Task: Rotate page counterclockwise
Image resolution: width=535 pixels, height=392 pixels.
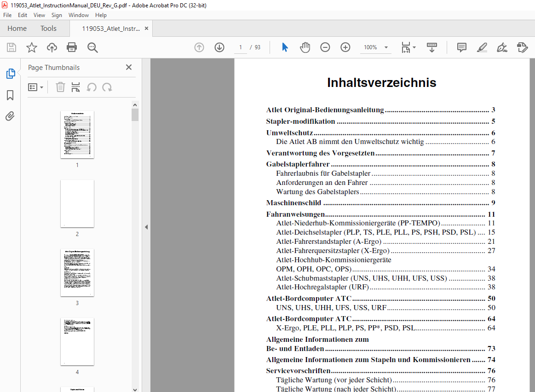Action: click(x=92, y=87)
